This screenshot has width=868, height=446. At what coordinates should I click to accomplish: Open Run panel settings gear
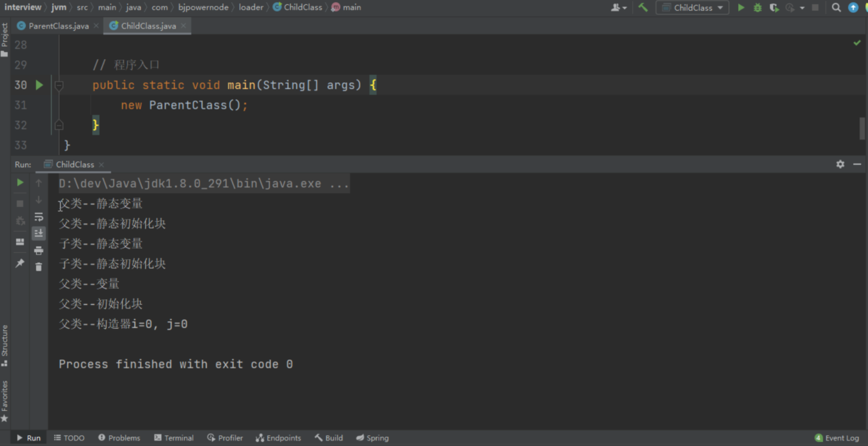pos(840,164)
